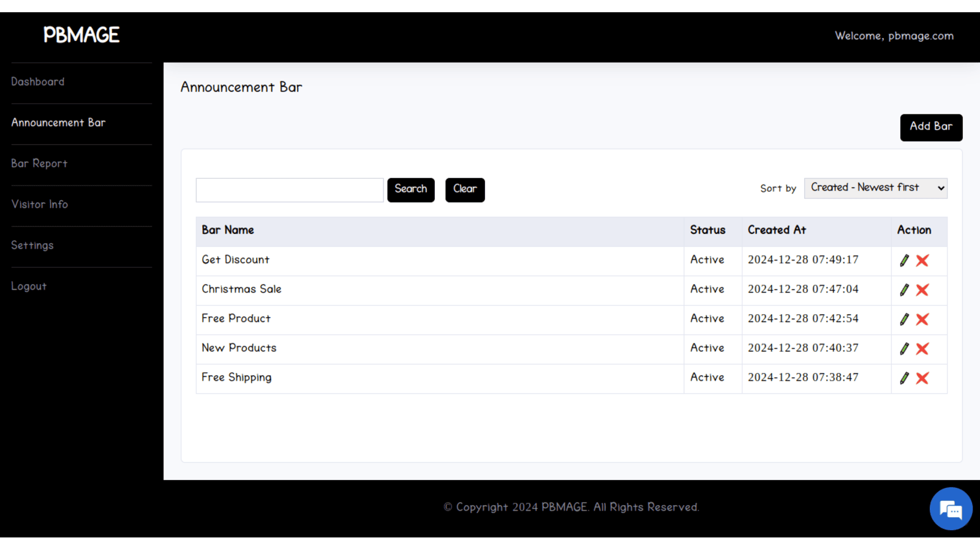This screenshot has height=551, width=980.
Task: Select the New Products bar name
Action: coord(239,348)
